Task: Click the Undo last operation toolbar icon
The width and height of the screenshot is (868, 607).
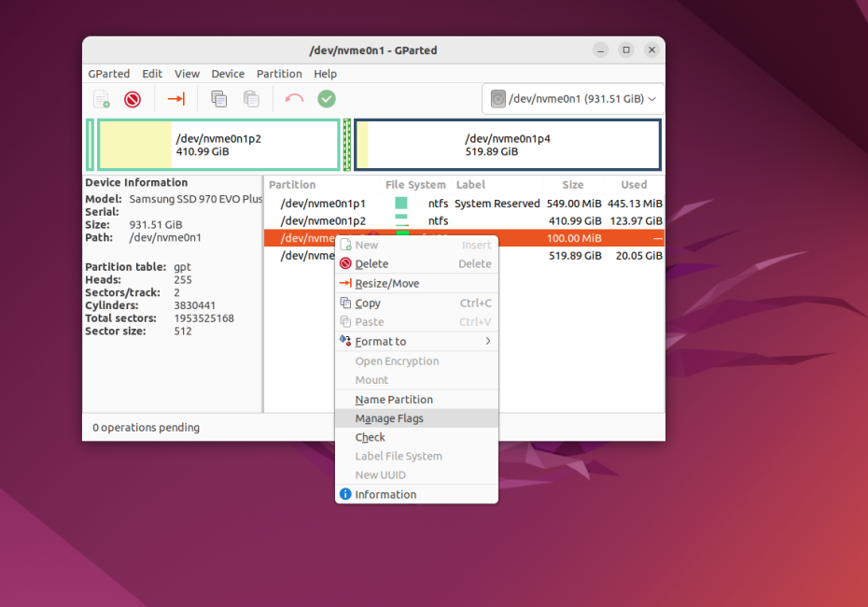Action: coord(294,99)
